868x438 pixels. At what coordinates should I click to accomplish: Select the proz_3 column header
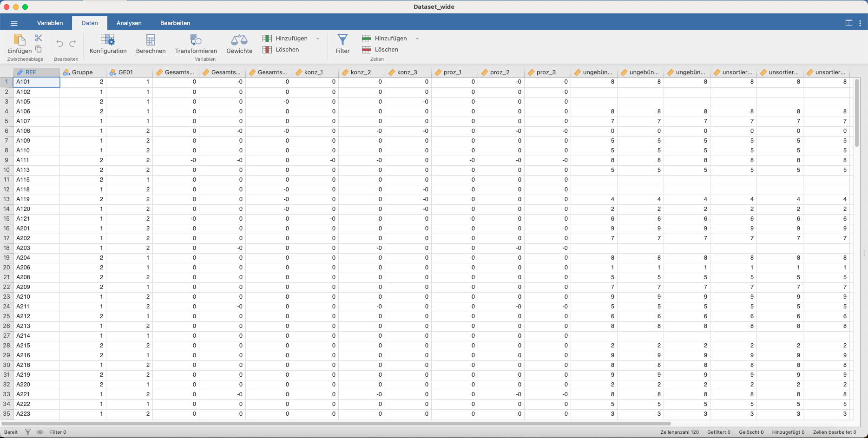point(547,72)
